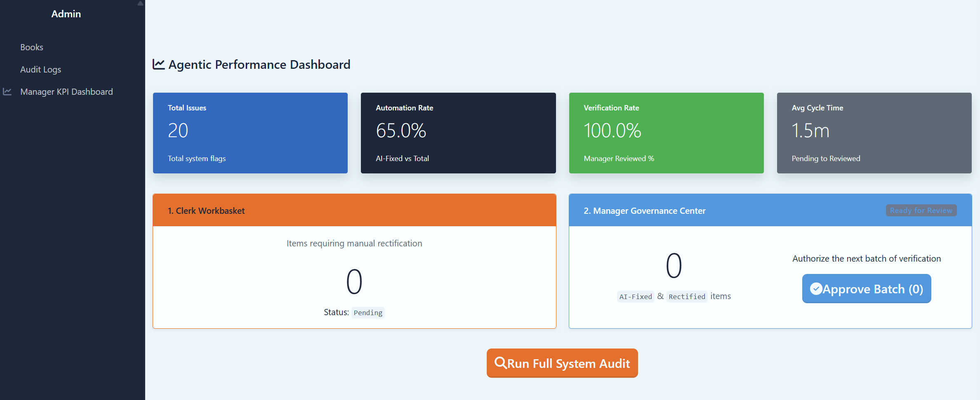Viewport: 980px width, 400px height.
Task: Start the Run Full System Audit button
Action: (x=562, y=363)
